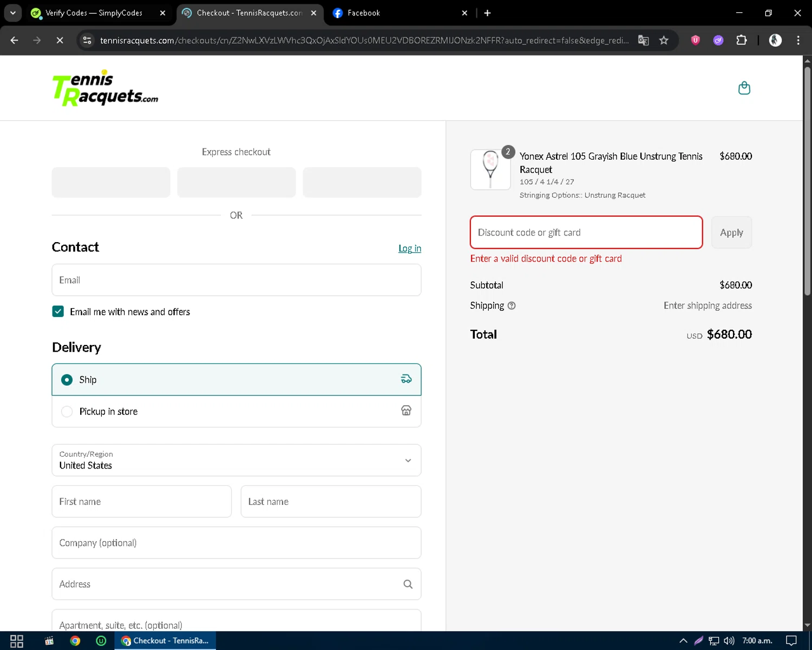
Task: Open the browser profile avatar
Action: pyautogui.click(x=775, y=40)
